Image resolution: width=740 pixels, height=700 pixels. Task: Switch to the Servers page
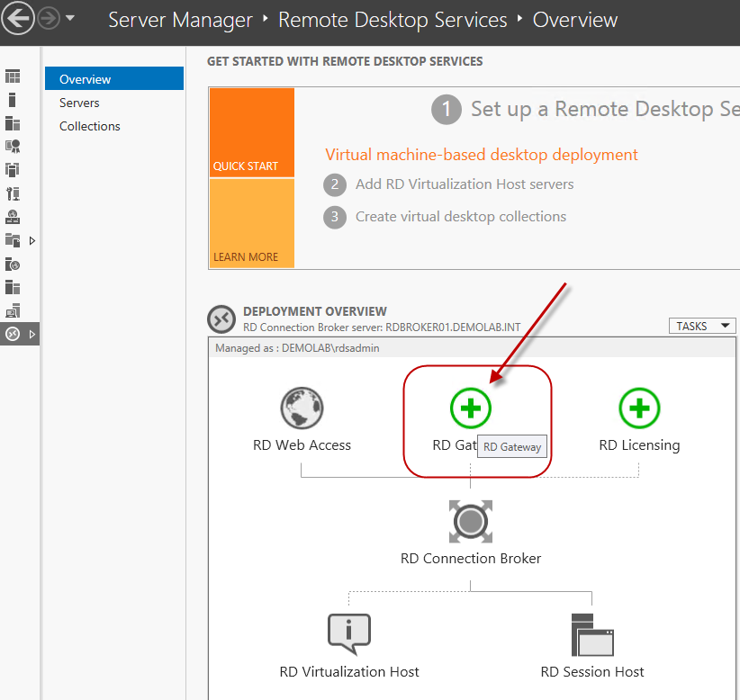coord(79,103)
